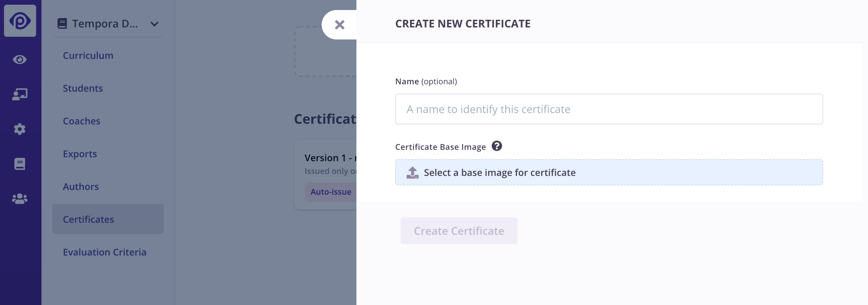
Task: Open the coaching screen-share icon in sidebar
Action: click(20, 94)
